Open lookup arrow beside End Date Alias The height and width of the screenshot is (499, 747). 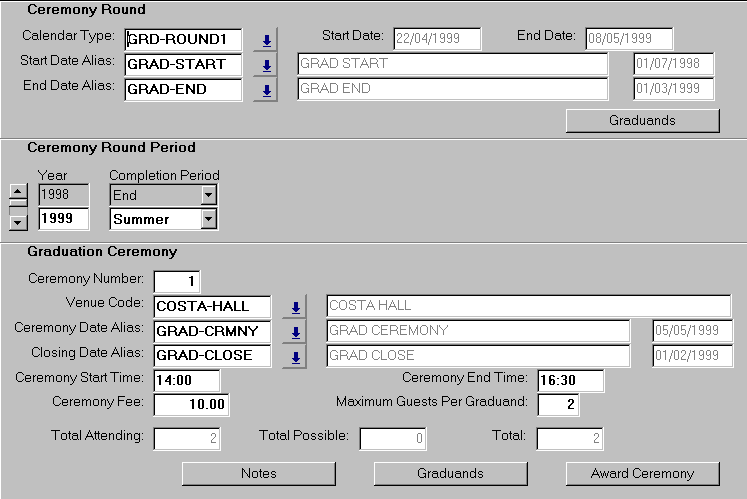[266, 90]
